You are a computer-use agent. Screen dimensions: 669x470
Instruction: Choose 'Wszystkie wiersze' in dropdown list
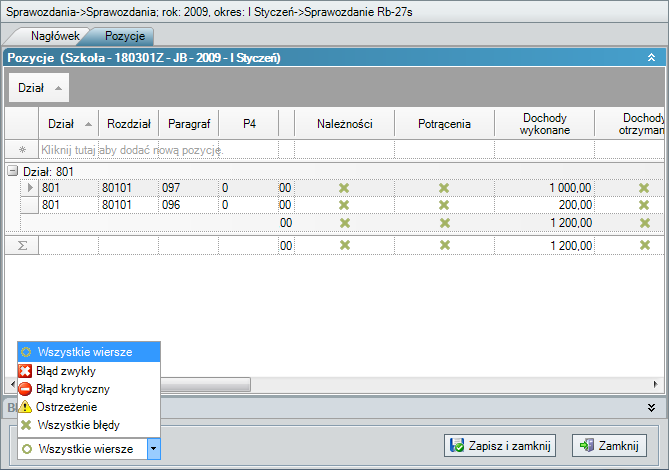point(89,352)
